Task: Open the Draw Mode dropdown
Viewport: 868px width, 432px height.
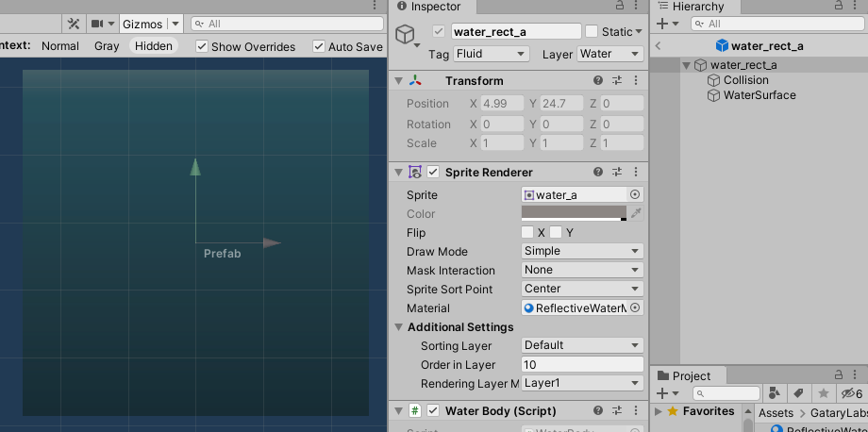Action: (582, 252)
